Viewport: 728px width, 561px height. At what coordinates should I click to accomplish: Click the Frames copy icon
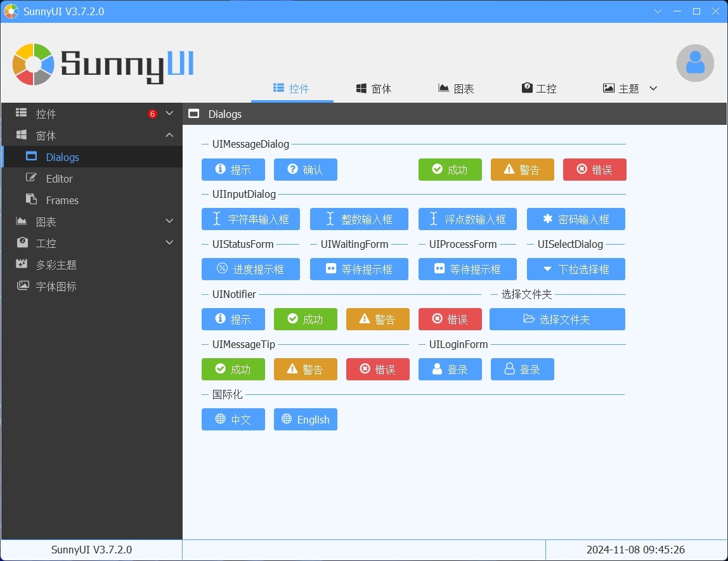tap(31, 199)
